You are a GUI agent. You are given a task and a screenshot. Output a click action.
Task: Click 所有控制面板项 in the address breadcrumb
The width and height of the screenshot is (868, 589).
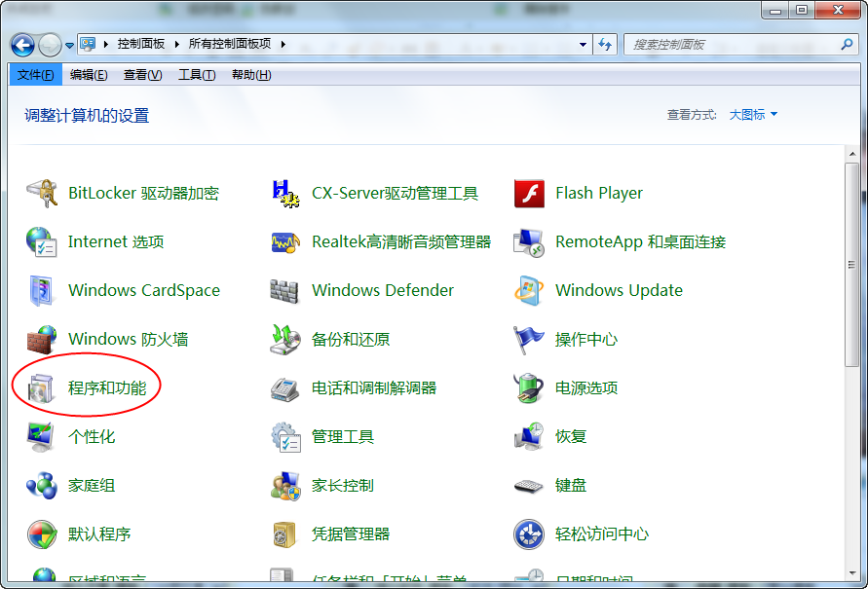coord(230,44)
